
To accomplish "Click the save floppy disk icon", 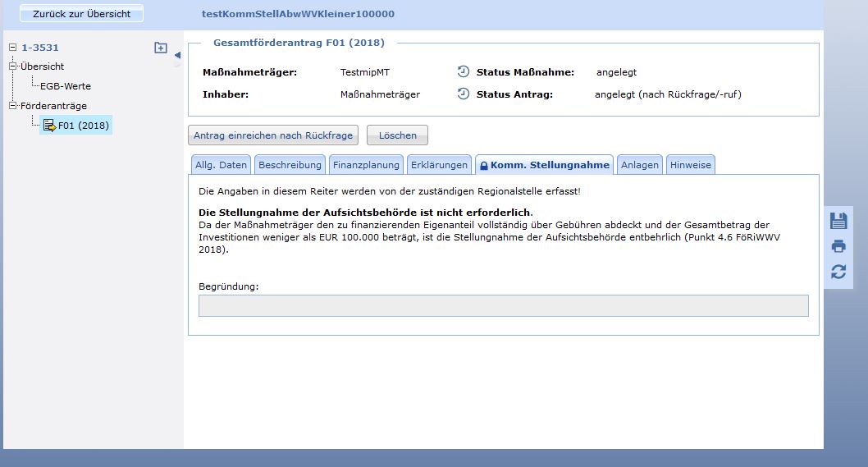I will tap(838, 221).
